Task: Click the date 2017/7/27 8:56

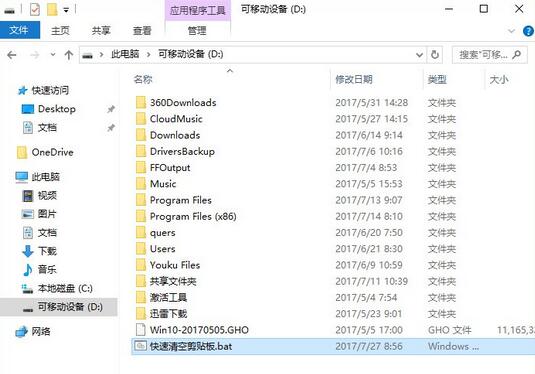Action: tap(369, 346)
